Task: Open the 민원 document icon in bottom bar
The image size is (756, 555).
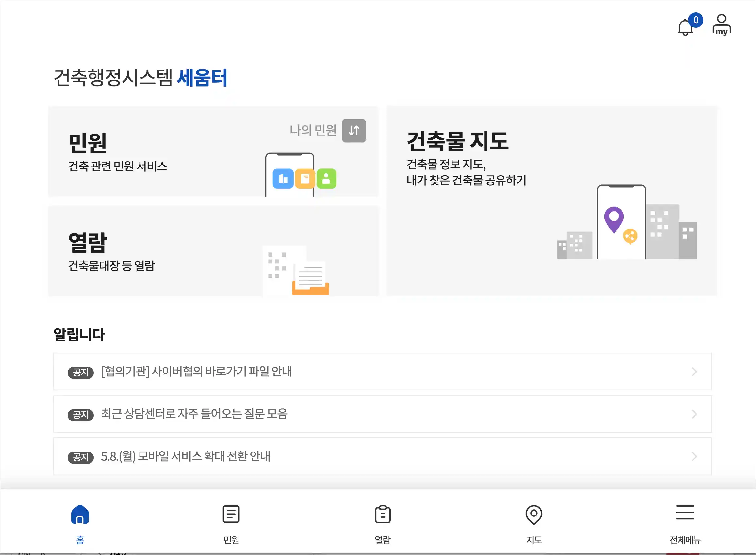Action: pos(231,514)
